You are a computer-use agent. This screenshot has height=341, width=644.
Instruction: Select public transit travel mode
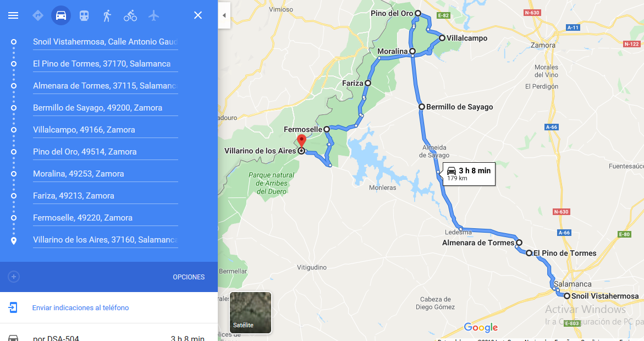(84, 15)
